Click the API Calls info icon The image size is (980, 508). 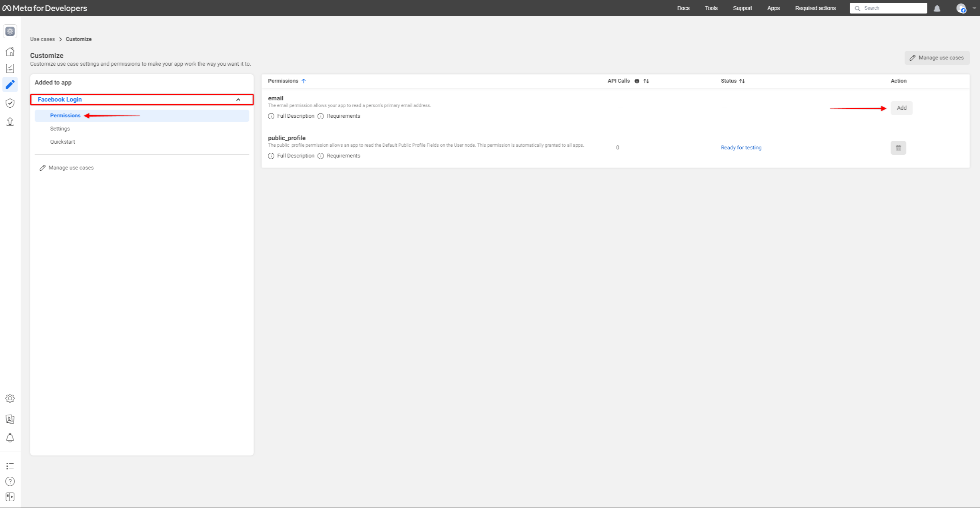(637, 81)
